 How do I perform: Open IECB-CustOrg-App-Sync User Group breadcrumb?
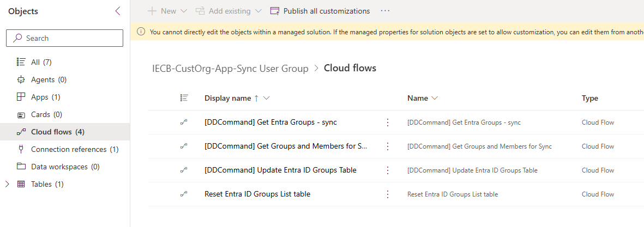[x=230, y=68]
